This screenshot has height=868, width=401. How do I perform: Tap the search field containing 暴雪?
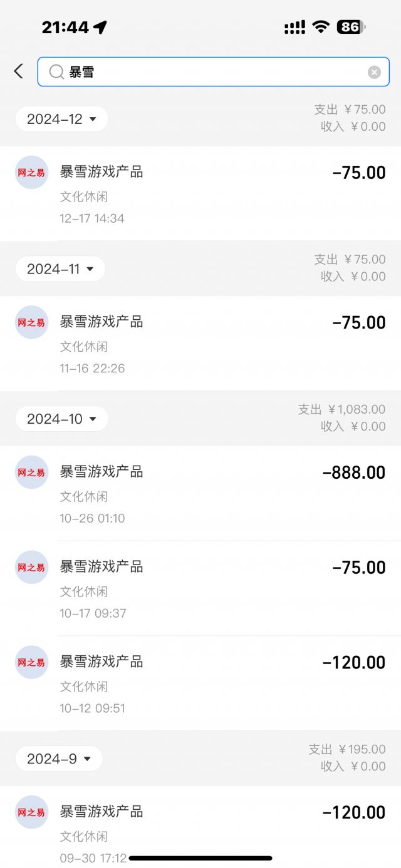188,71
